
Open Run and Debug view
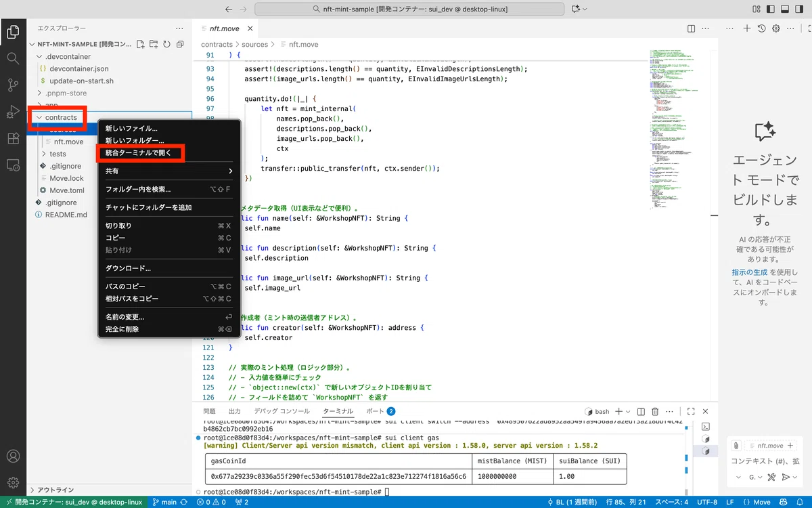pyautogui.click(x=13, y=112)
